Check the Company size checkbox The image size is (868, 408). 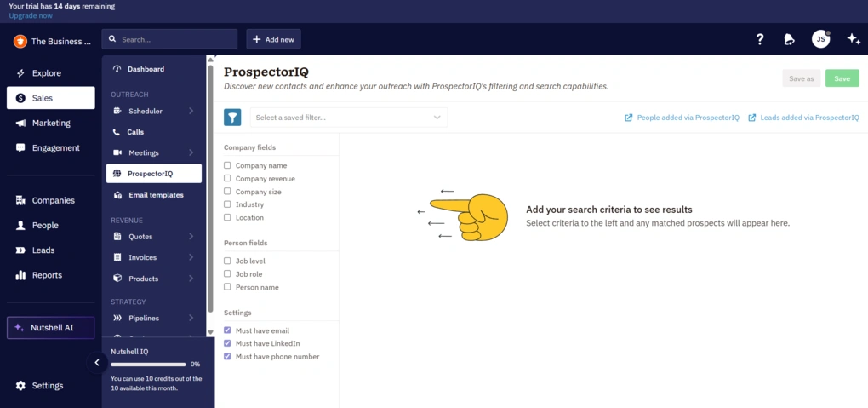tap(227, 192)
